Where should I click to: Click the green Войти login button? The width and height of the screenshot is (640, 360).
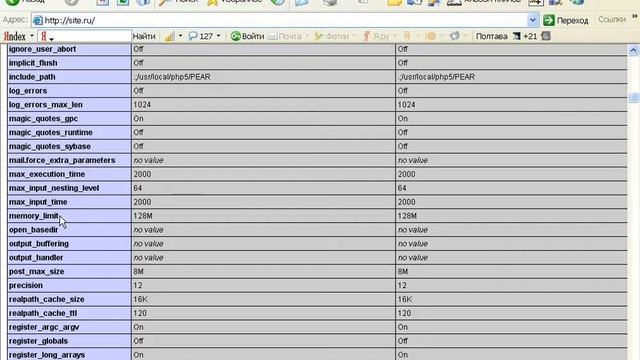[x=247, y=36]
